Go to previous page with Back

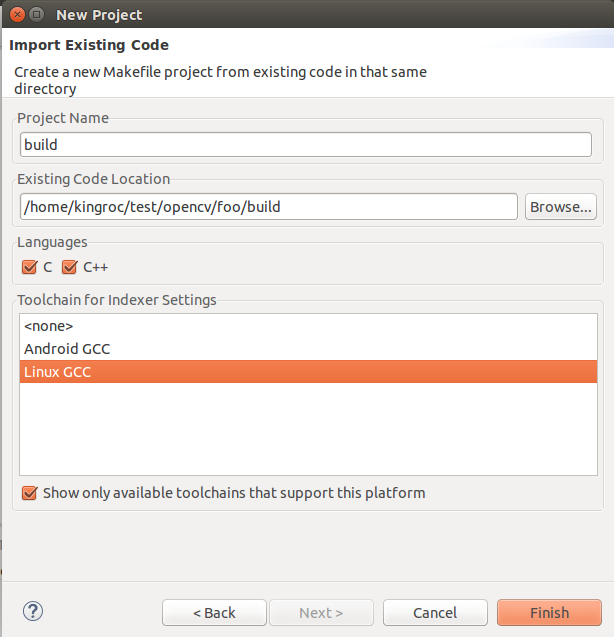pyautogui.click(x=214, y=613)
